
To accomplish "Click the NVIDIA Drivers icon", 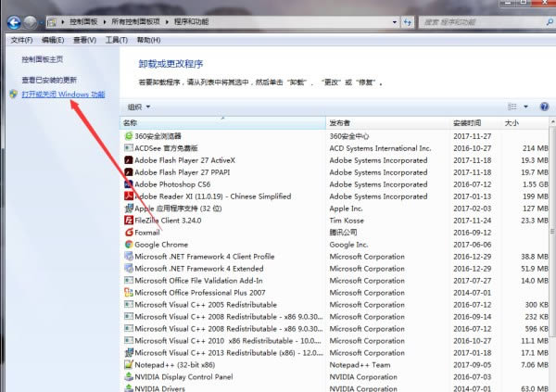I will point(129,388).
